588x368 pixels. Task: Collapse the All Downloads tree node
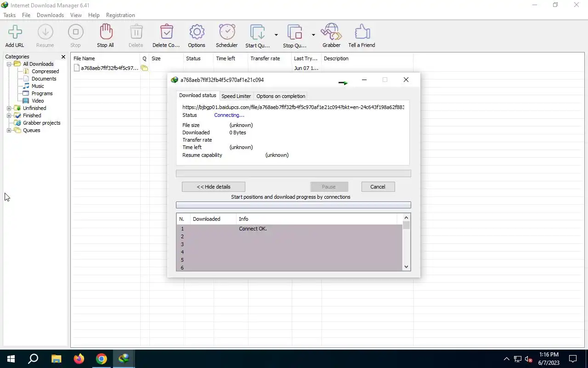pyautogui.click(x=9, y=64)
